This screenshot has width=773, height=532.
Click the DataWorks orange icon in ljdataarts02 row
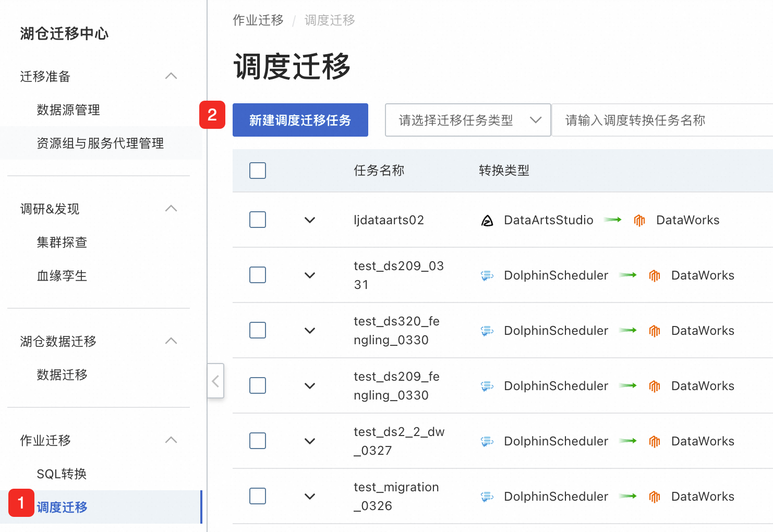[639, 221]
